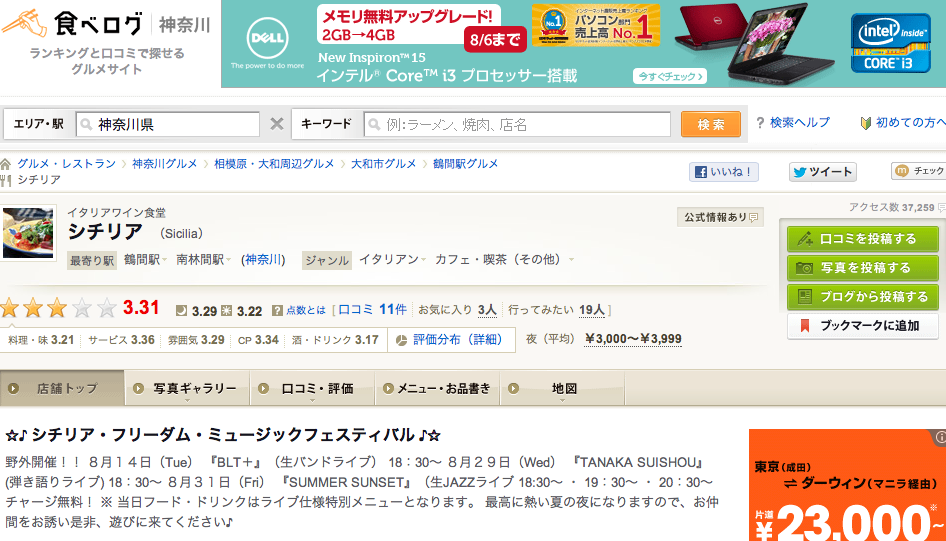Click the Twitter ツイート button

(822, 172)
